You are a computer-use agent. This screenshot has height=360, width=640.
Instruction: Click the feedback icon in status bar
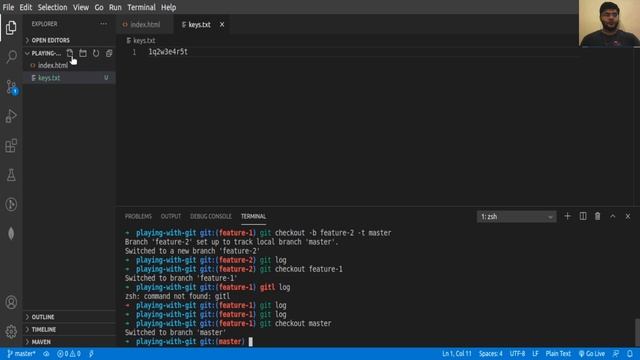pyautogui.click(x=616, y=354)
